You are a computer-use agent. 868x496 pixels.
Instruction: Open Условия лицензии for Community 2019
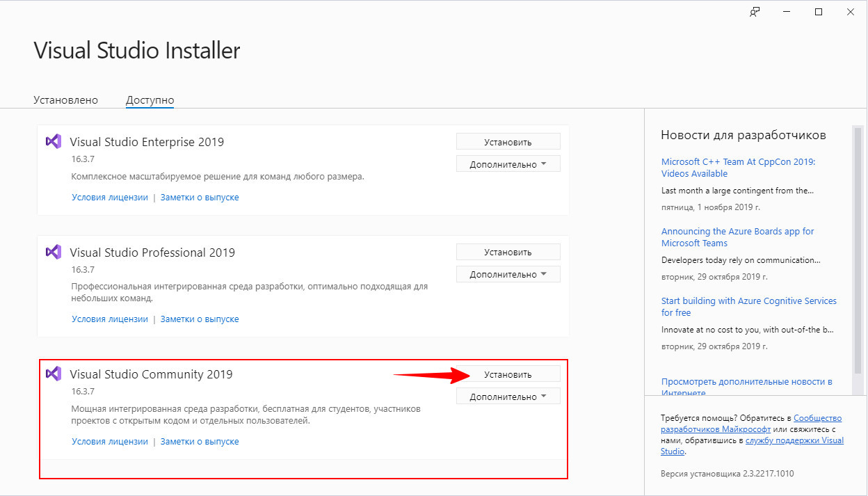click(x=110, y=442)
